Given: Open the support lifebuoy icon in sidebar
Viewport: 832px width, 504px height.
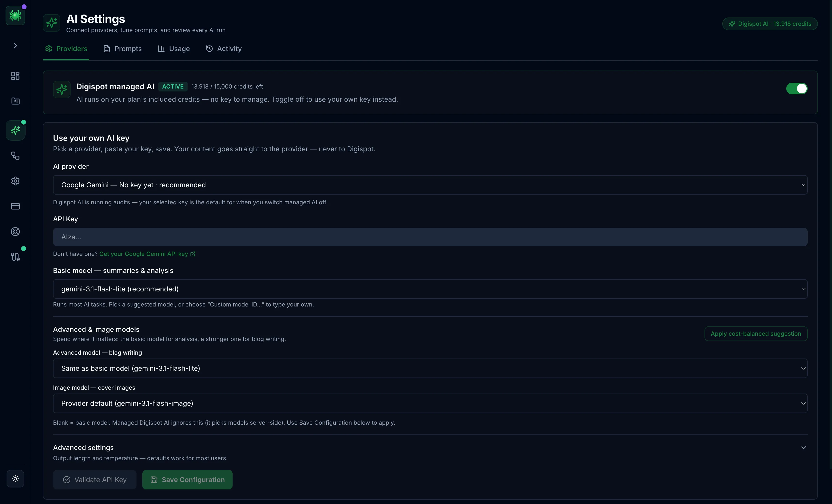Looking at the screenshot, I should pyautogui.click(x=15, y=232).
